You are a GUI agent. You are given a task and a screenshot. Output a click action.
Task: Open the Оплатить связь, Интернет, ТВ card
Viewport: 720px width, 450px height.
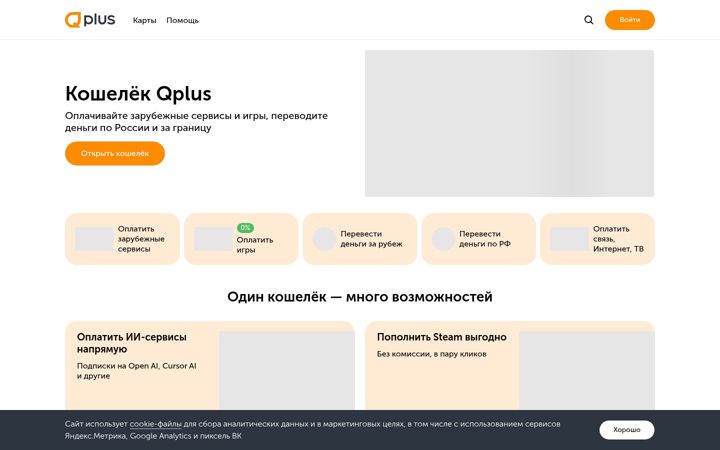597,239
